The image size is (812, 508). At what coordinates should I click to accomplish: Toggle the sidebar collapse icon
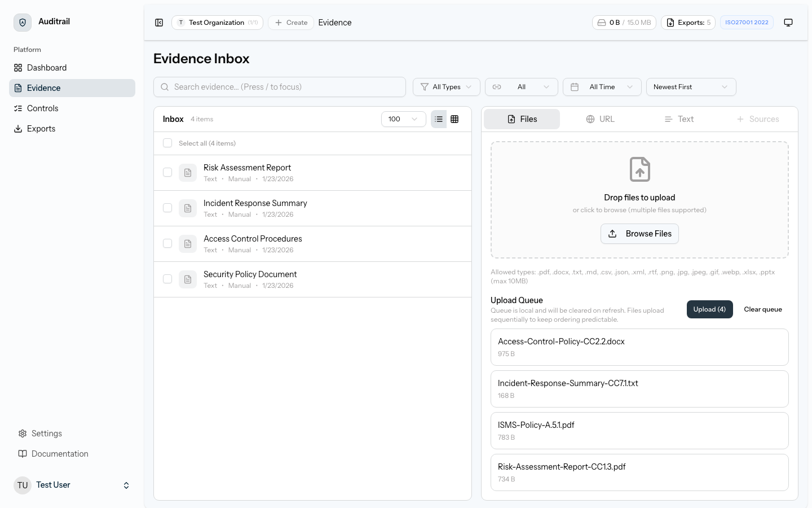click(x=159, y=23)
